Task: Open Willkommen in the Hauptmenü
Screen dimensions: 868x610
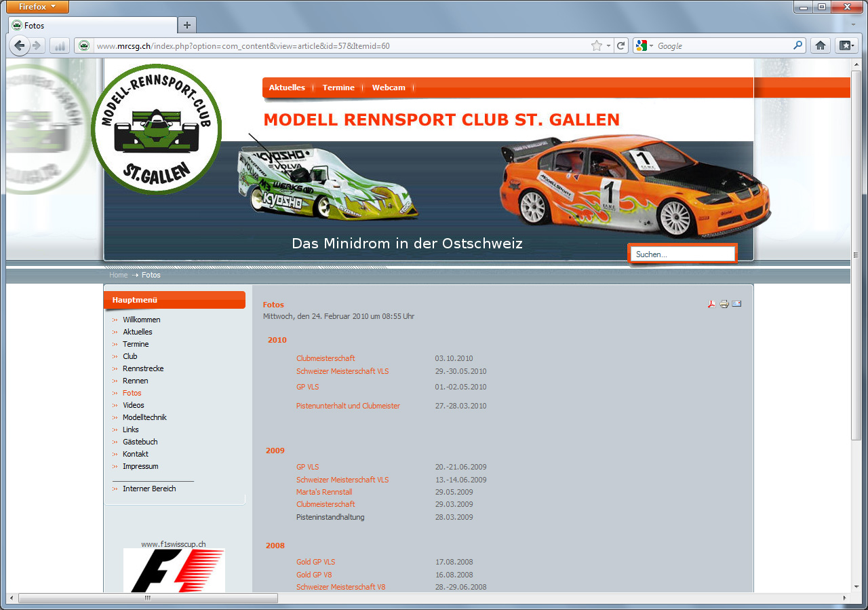Action: (142, 320)
